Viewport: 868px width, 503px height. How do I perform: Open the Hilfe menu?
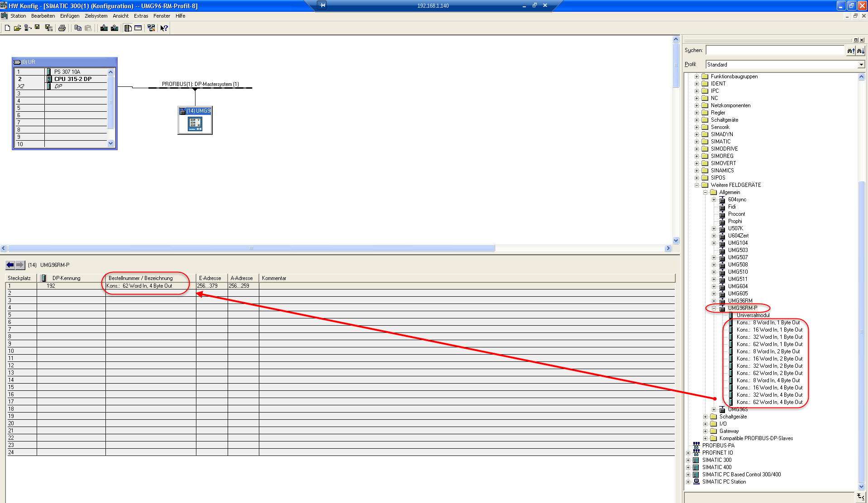pyautogui.click(x=180, y=16)
